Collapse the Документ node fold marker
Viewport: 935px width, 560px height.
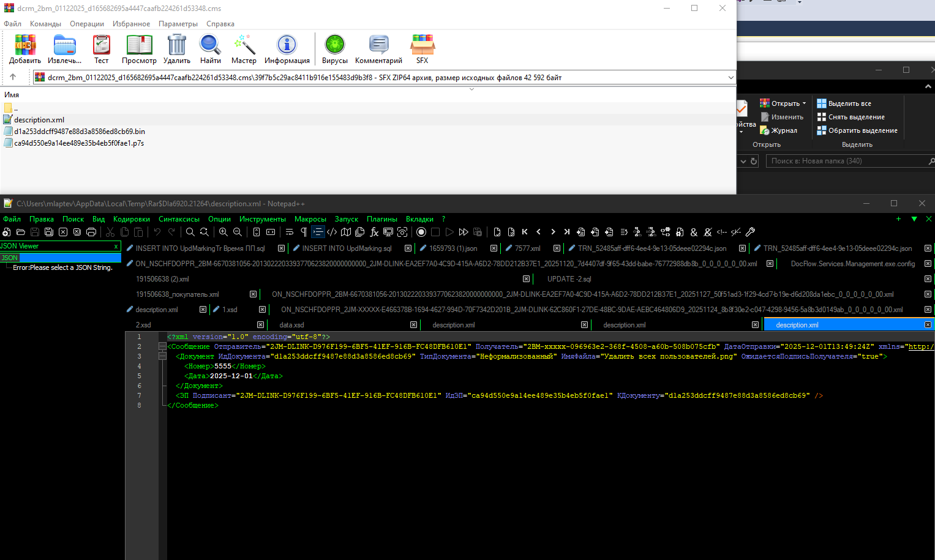[162, 356]
